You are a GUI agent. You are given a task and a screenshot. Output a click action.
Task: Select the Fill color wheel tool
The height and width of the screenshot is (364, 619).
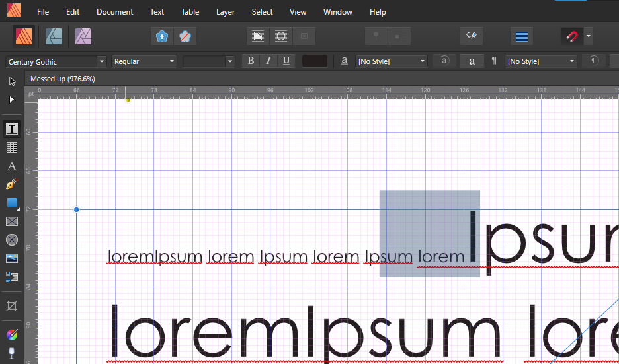(x=12, y=335)
